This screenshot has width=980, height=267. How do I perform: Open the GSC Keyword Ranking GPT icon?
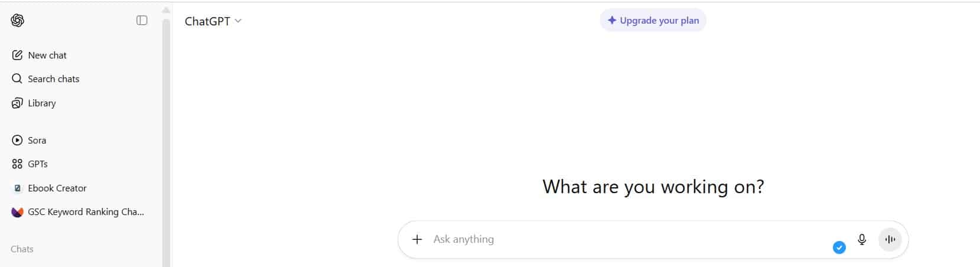pos(17,211)
